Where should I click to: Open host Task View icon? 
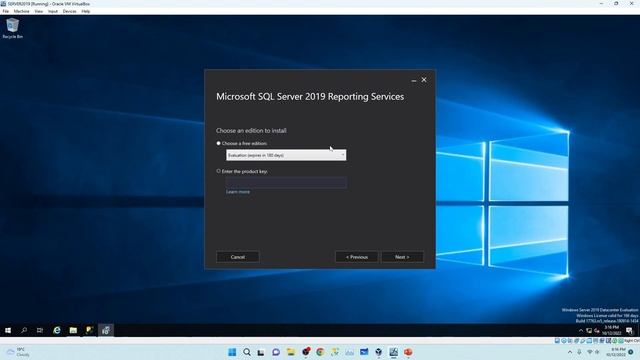[x=261, y=352]
